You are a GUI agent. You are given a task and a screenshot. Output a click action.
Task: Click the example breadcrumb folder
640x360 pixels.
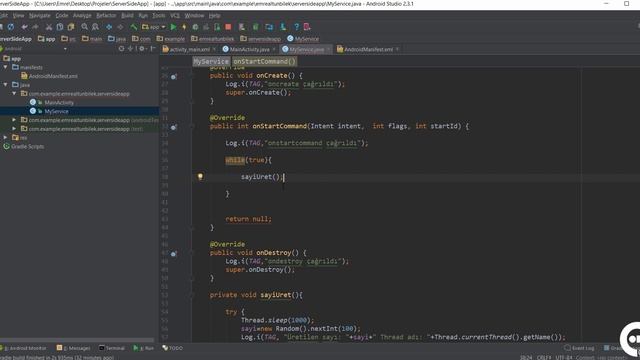171,39
